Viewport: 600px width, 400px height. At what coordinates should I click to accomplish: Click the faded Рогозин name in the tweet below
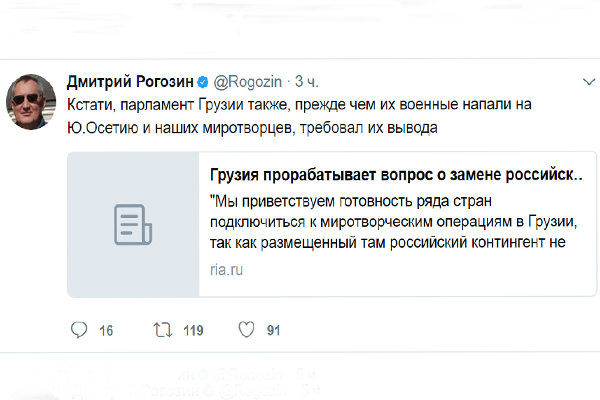[170, 390]
